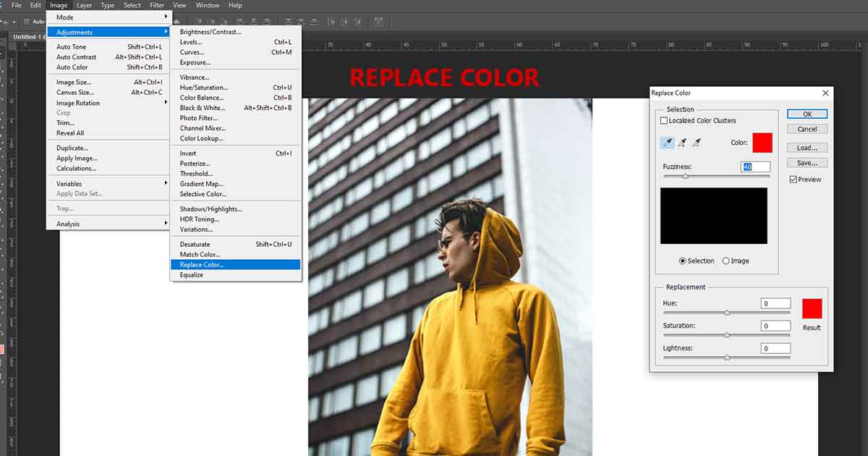Click the Fuzziness value input field
The width and height of the screenshot is (868, 456).
coord(755,167)
